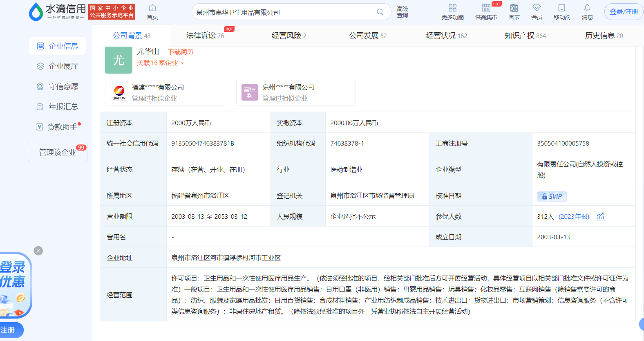Close the floating login promo

tap(38, 251)
